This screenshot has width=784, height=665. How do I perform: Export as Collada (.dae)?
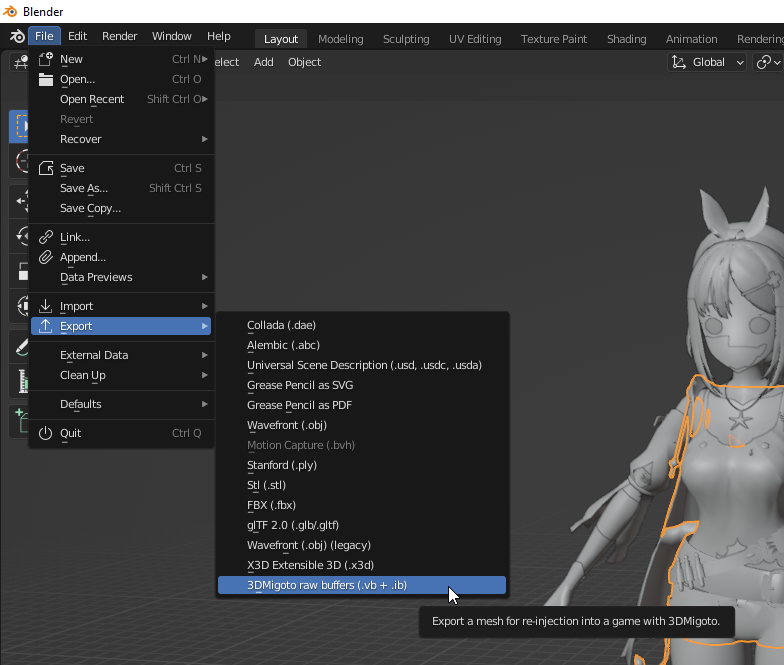coord(362,325)
